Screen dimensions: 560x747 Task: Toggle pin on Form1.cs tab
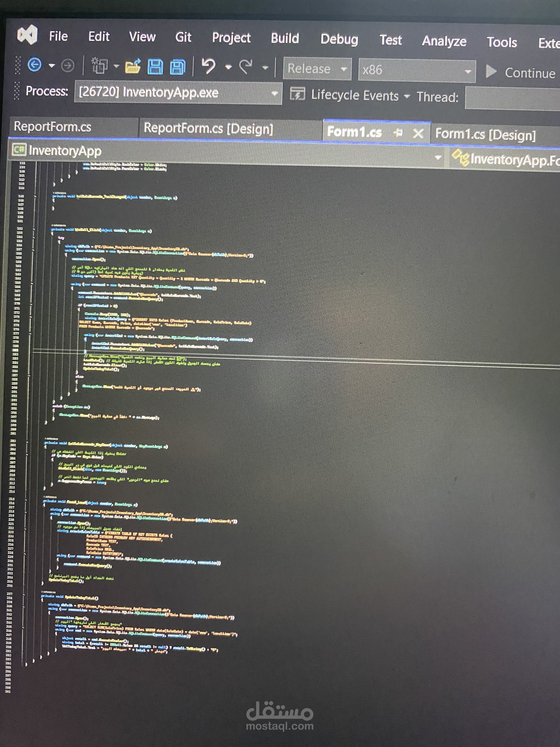tap(398, 133)
